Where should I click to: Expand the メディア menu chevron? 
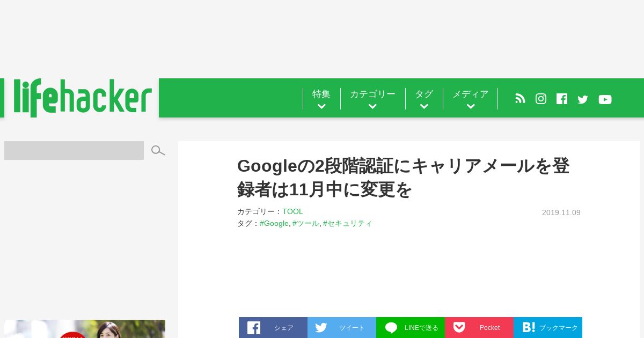tap(471, 106)
